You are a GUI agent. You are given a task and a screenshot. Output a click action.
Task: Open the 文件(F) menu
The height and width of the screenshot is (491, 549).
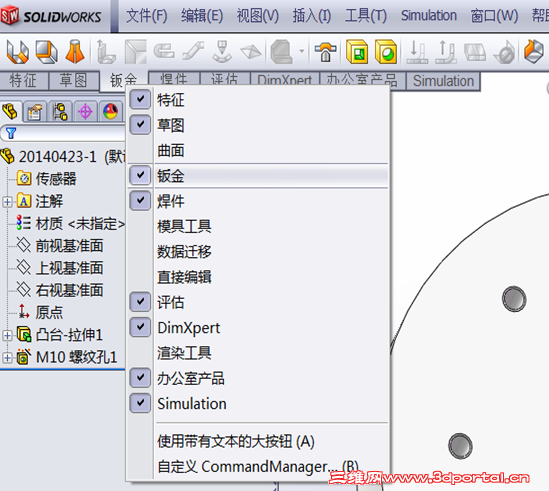146,16
